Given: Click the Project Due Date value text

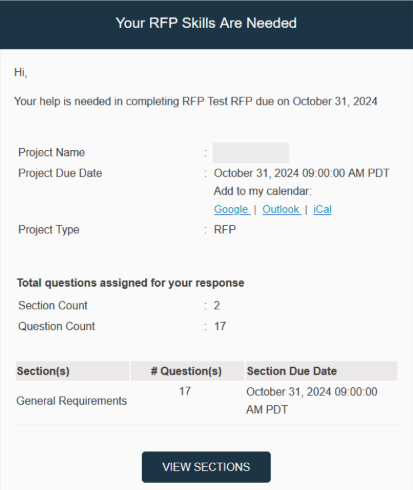Looking at the screenshot, I should [x=301, y=173].
